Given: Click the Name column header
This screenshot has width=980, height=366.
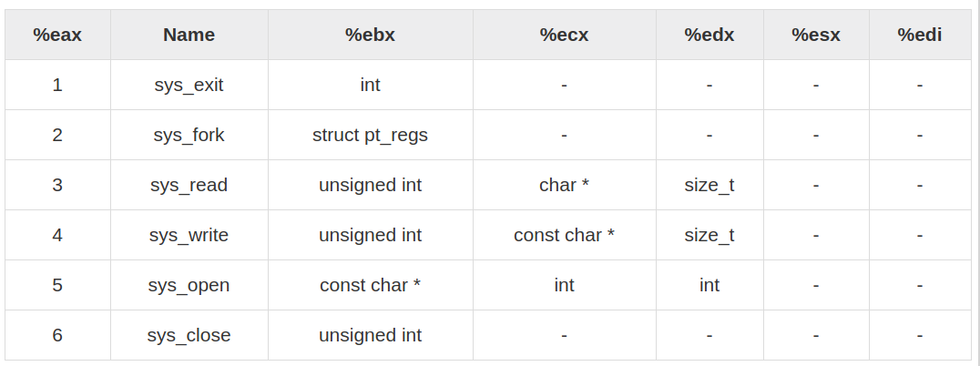Looking at the screenshot, I should 189,35.
